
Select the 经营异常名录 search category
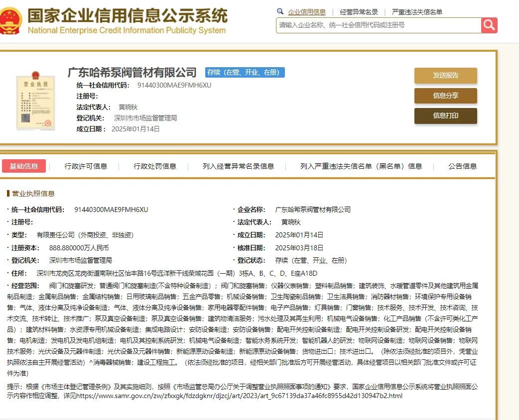[359, 12]
